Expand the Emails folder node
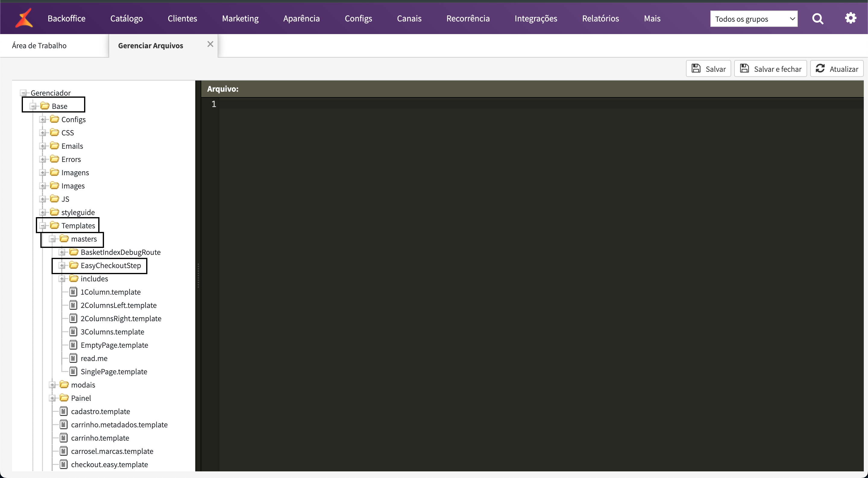The height and width of the screenshot is (478, 868). tap(43, 146)
